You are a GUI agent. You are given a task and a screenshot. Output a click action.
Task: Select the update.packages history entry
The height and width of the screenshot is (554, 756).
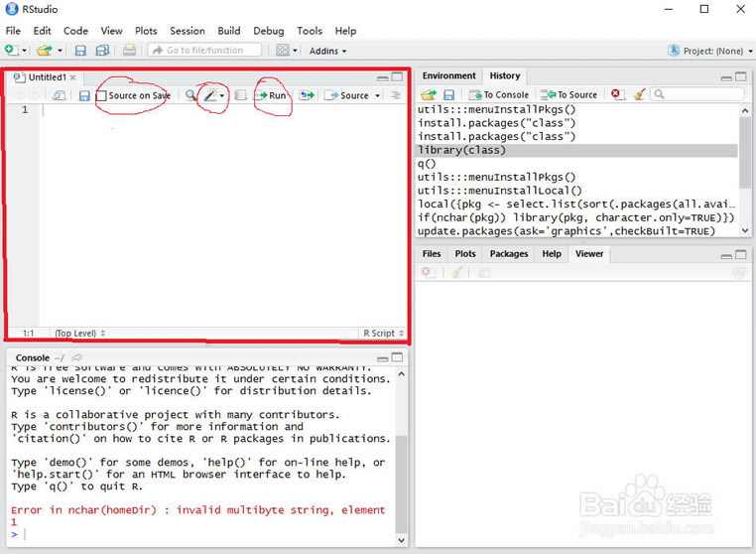576,231
